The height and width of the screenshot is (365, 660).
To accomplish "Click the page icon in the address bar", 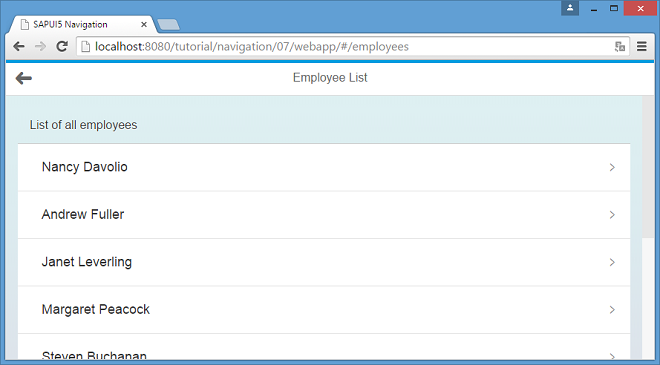I will click(85, 46).
